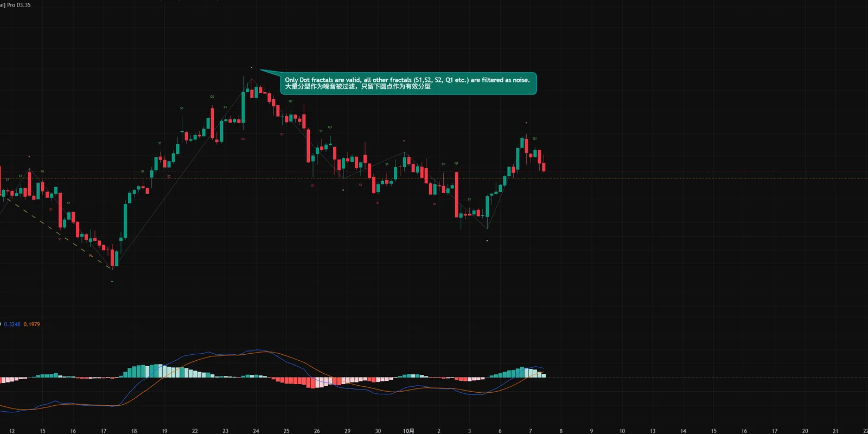Click the blue 0.3248 oscillator value

coord(12,324)
